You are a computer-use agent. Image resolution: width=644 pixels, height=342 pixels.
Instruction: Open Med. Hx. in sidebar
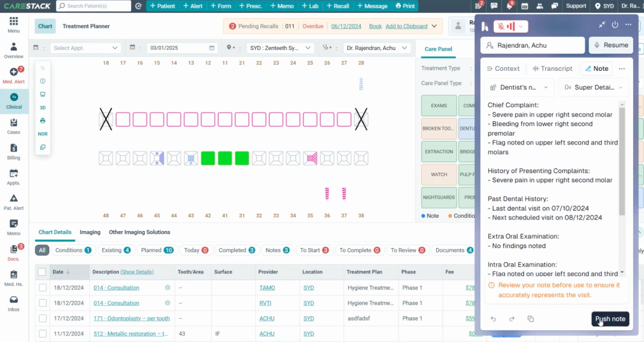pos(14,278)
